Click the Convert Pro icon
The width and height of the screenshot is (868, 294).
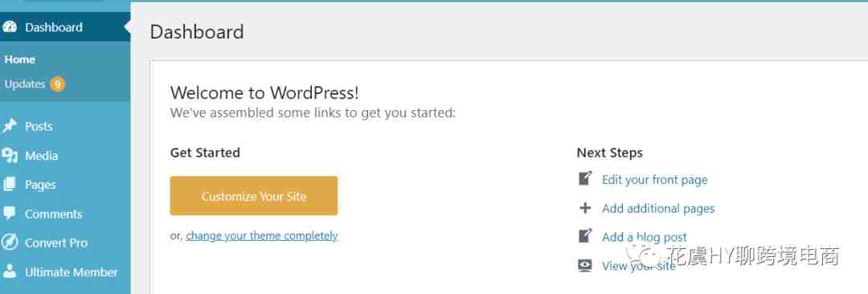10,243
